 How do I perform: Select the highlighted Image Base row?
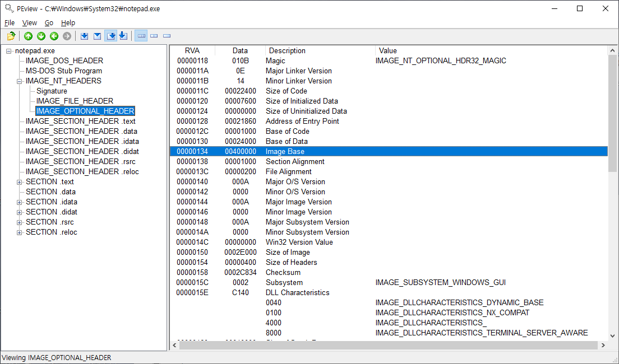[389, 151]
